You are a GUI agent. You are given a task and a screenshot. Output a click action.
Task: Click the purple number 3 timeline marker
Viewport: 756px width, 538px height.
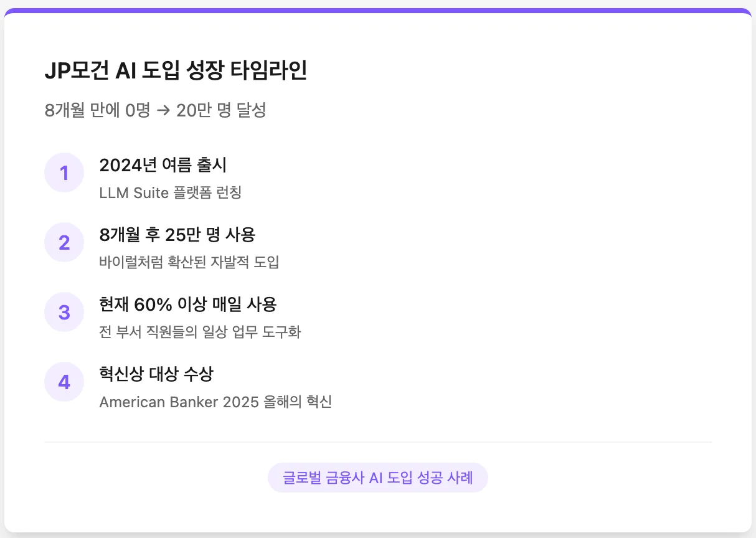point(64,312)
